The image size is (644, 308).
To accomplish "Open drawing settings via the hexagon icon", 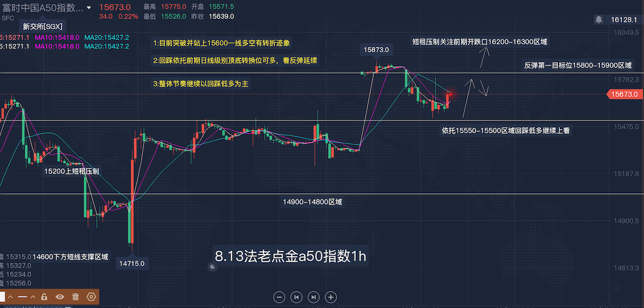I will pyautogui.click(x=92, y=296).
